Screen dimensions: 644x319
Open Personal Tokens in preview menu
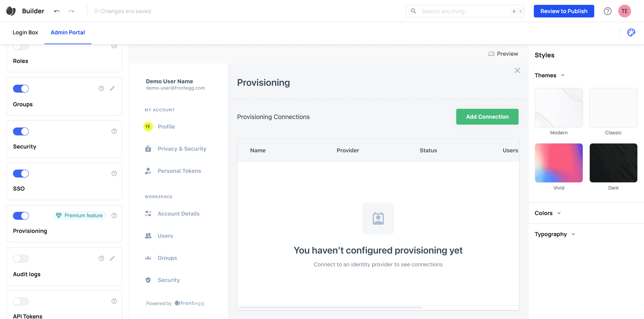pyautogui.click(x=179, y=171)
